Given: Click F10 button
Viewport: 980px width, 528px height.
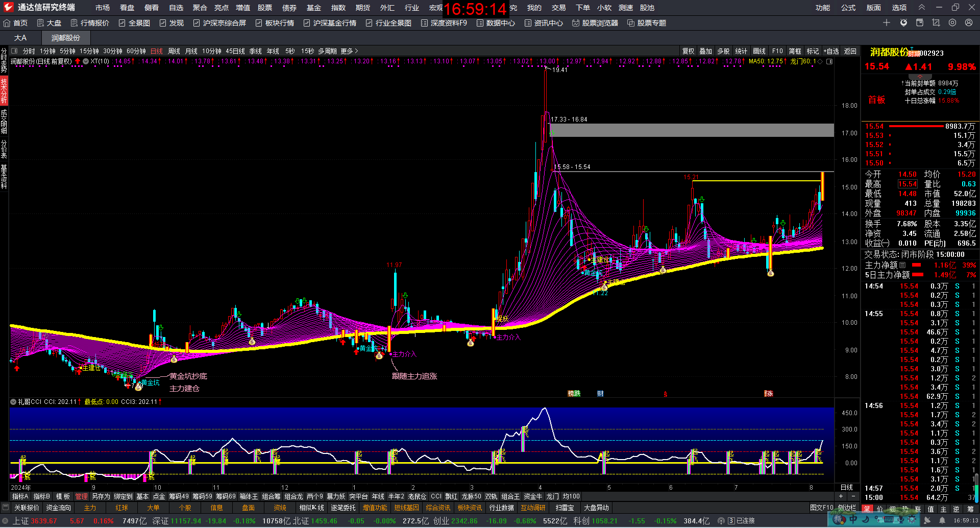Looking at the screenshot, I should pos(777,51).
